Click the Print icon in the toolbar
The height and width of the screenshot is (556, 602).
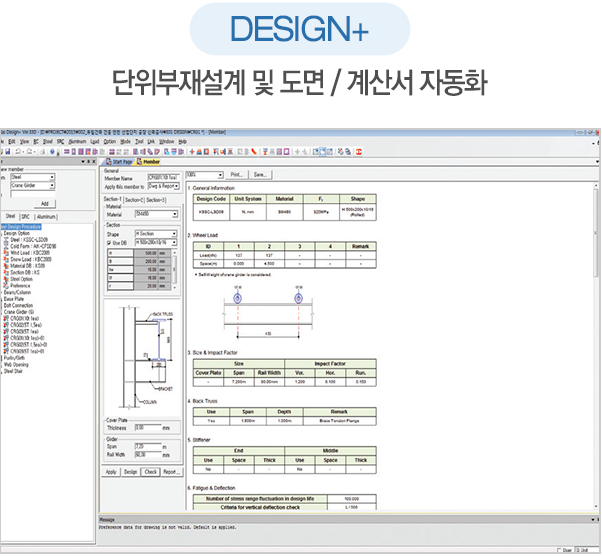click(42, 152)
